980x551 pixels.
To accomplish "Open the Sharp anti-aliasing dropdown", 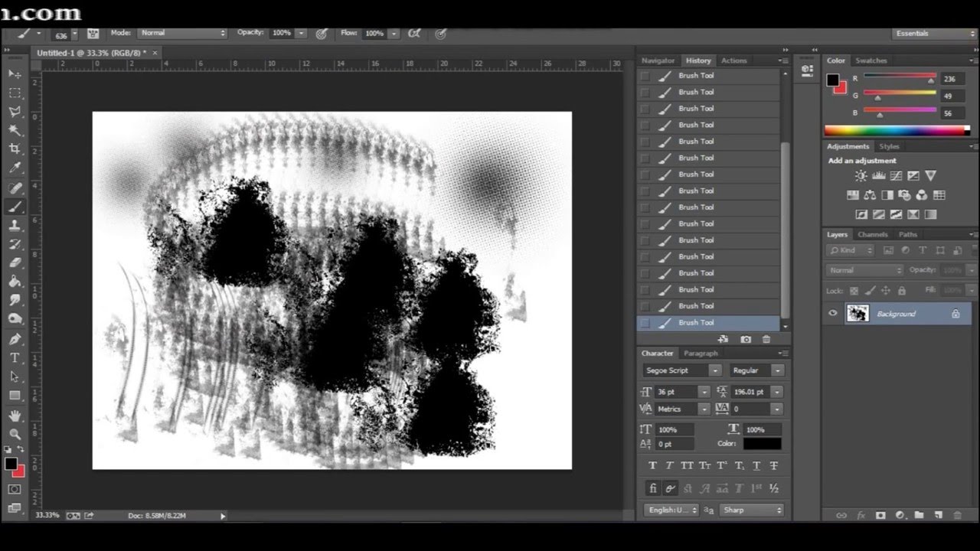I will tap(752, 510).
